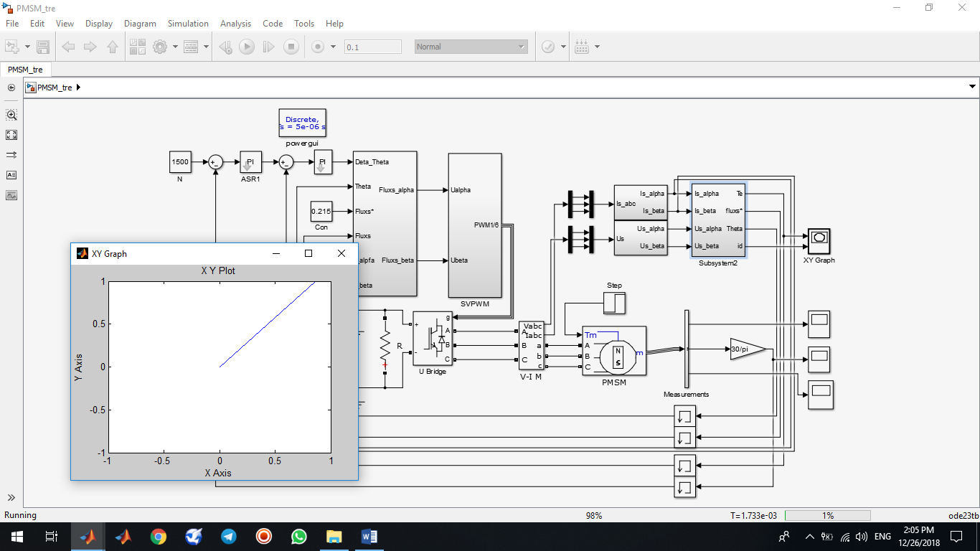Viewport: 980px width, 551px height.
Task: Select the Annotation tool in left palette
Action: [x=11, y=175]
